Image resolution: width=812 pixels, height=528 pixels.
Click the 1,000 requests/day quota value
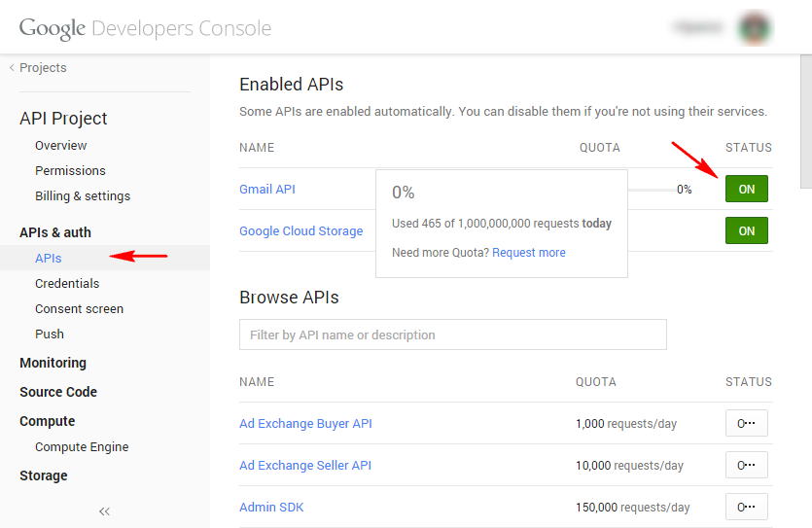[626, 424]
